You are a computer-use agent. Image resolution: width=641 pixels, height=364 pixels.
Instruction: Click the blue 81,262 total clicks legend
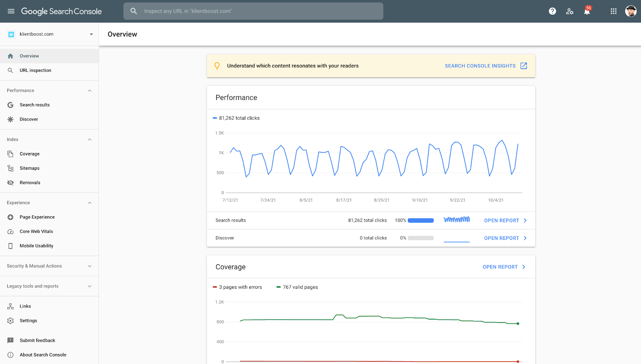click(x=236, y=118)
